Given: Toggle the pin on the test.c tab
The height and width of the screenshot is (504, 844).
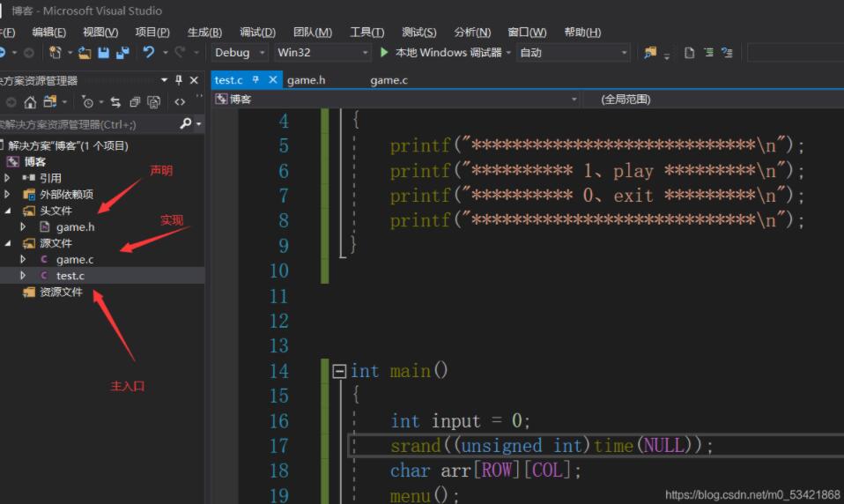Looking at the screenshot, I should [256, 80].
